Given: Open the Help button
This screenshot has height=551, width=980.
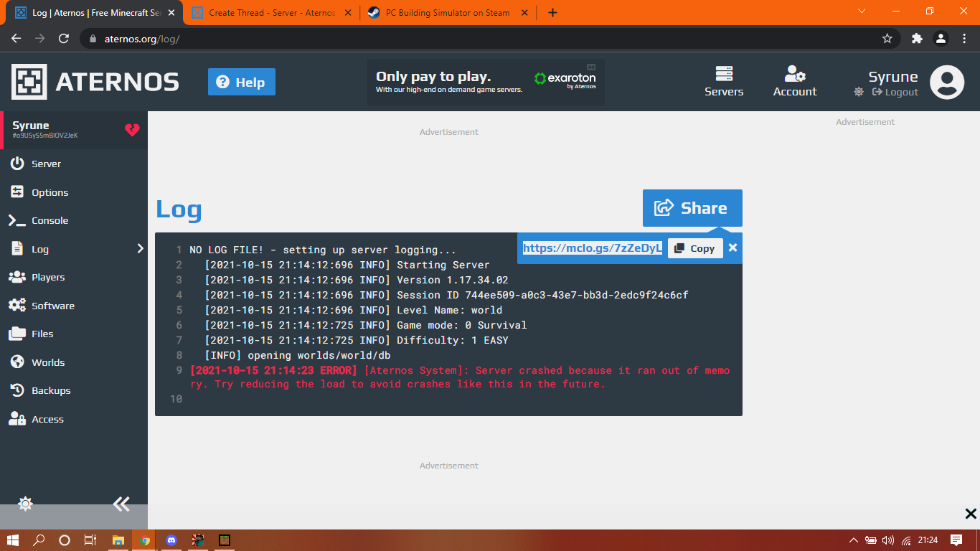Looking at the screenshot, I should (x=242, y=82).
